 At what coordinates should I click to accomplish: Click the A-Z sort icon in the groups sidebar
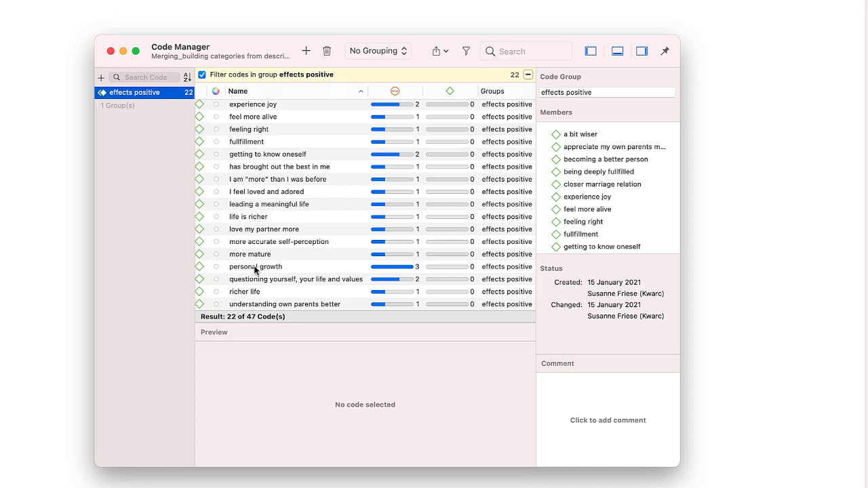pyautogui.click(x=187, y=78)
